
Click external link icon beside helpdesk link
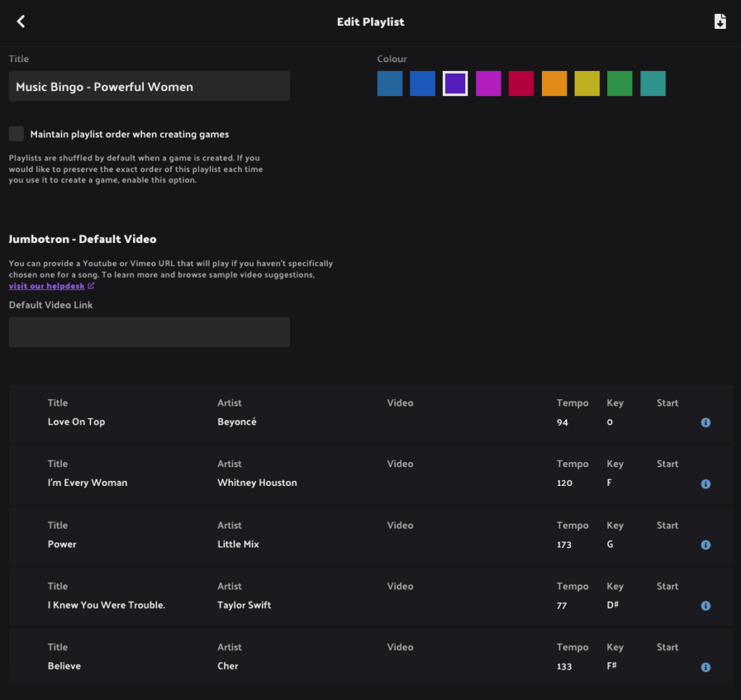tap(90, 286)
